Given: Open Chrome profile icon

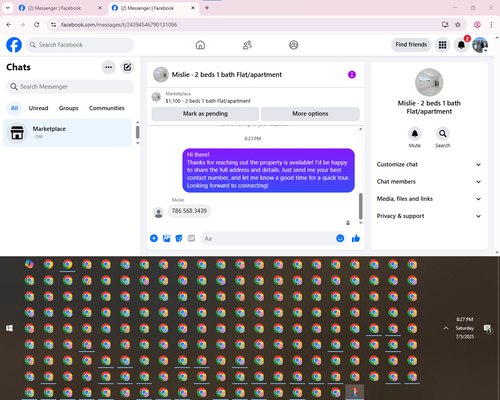Looking at the screenshot, I should (x=477, y=24).
